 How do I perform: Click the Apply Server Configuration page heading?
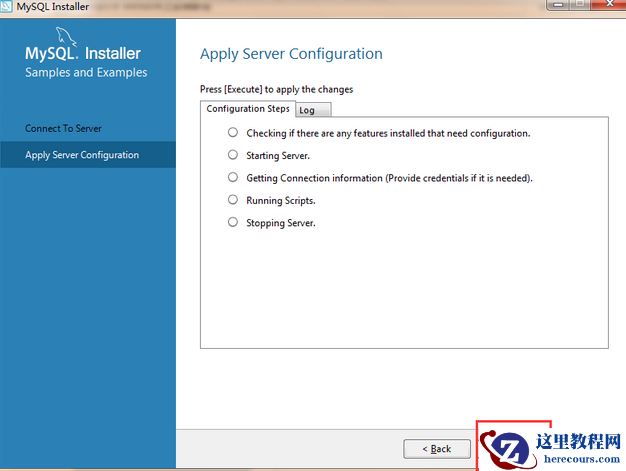click(291, 54)
